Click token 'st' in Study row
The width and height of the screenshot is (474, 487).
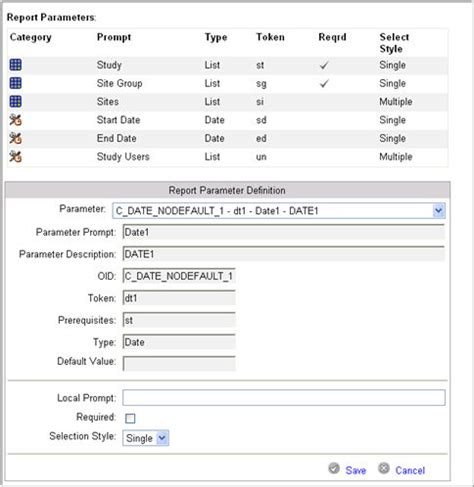pyautogui.click(x=260, y=65)
